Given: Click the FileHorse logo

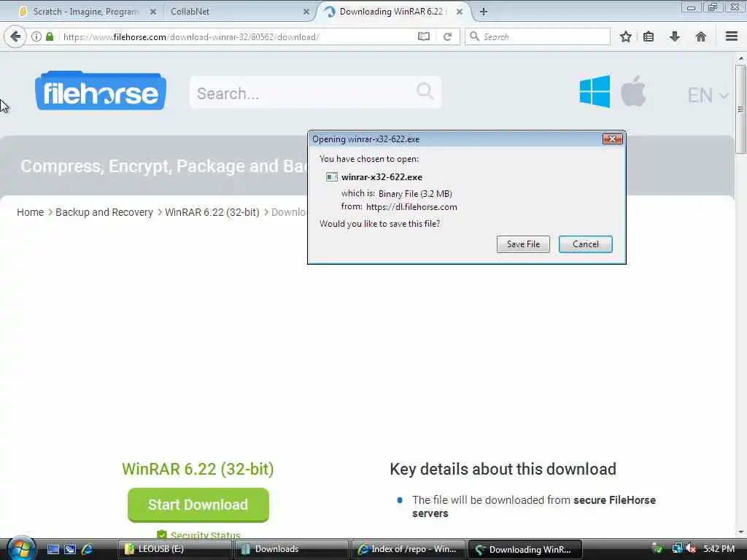Looking at the screenshot, I should click(101, 90).
